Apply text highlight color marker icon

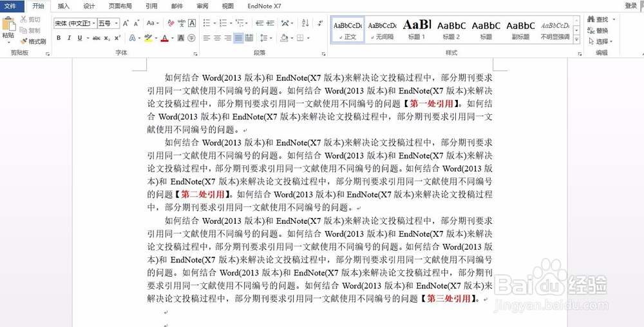click(148, 38)
